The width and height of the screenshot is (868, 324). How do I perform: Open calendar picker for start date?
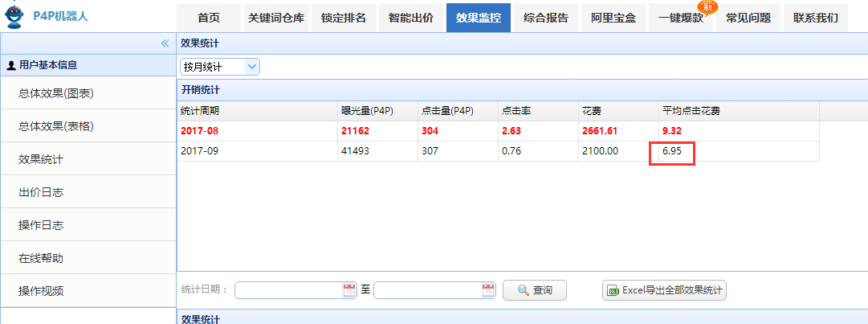click(x=349, y=289)
